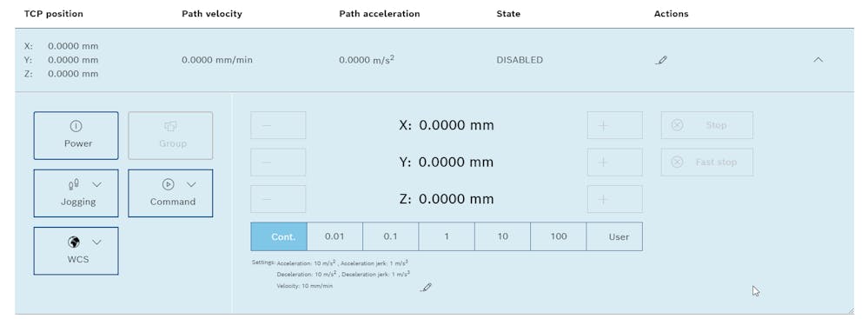Viewport: 868px width, 319px height.
Task: Click the Z axis minus jog button
Action: click(x=278, y=199)
